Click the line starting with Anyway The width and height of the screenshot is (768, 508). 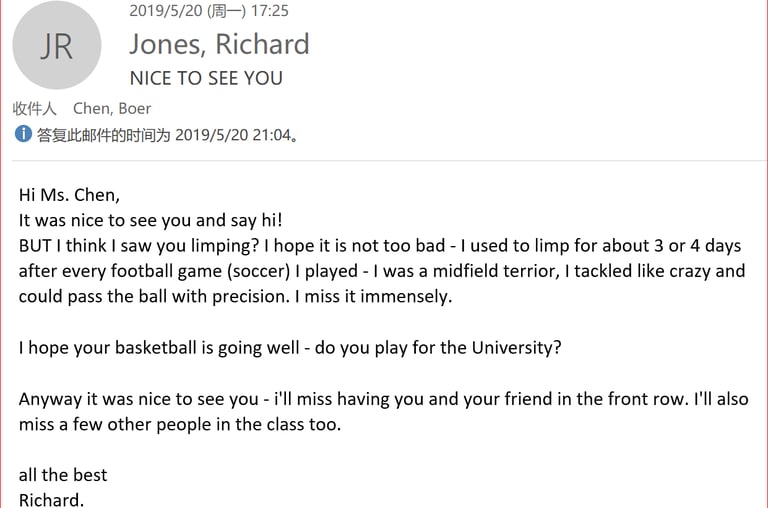383,399
